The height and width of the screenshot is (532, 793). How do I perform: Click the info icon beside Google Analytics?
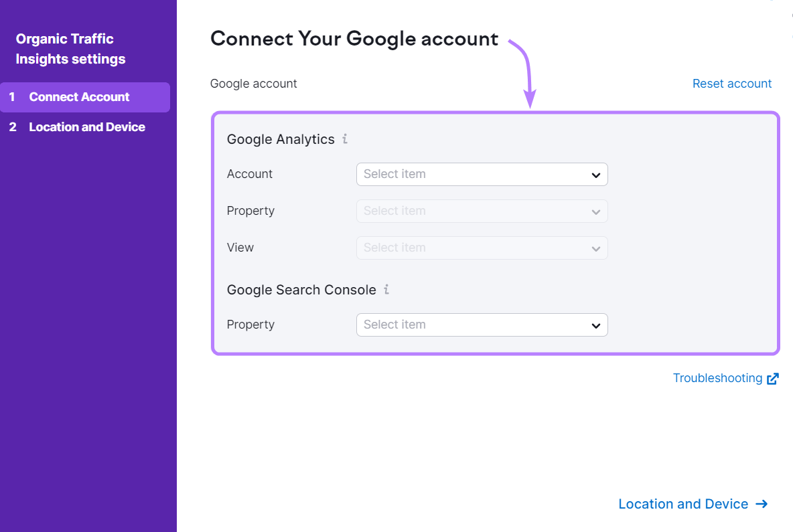pos(345,139)
